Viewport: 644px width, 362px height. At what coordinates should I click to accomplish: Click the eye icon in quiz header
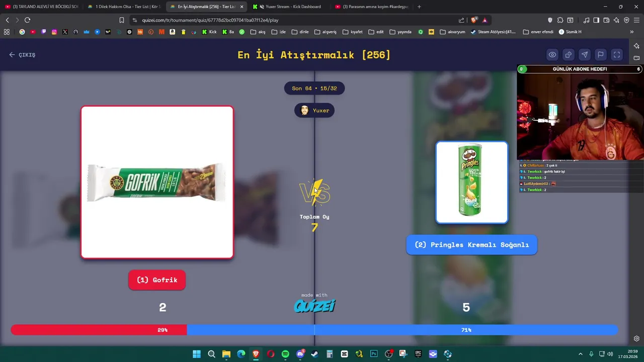(x=552, y=55)
